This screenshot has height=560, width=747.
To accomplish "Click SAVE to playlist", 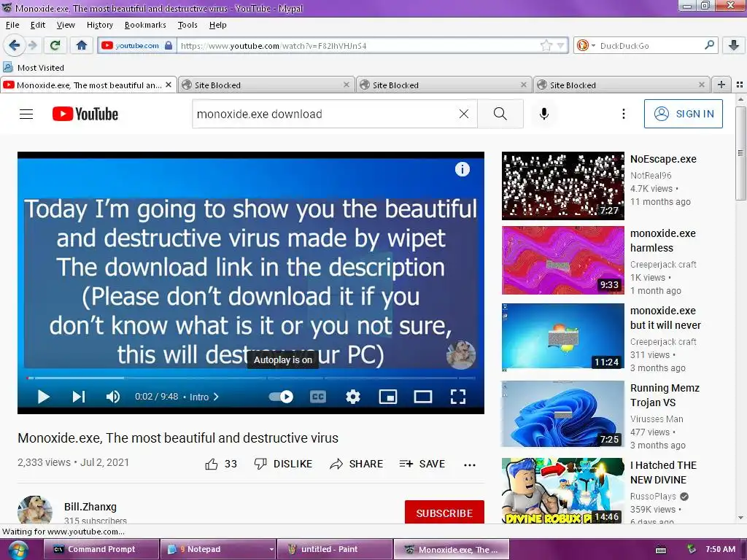I will tap(422, 464).
